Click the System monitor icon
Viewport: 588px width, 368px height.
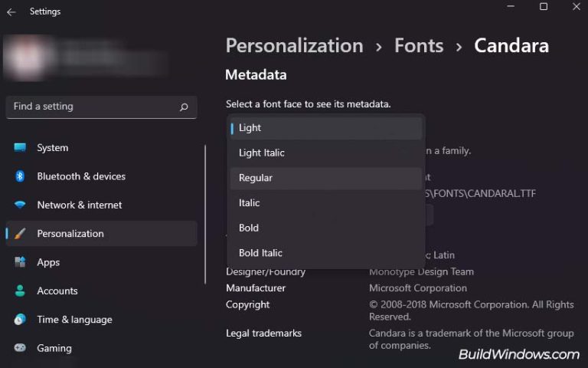[x=20, y=147]
